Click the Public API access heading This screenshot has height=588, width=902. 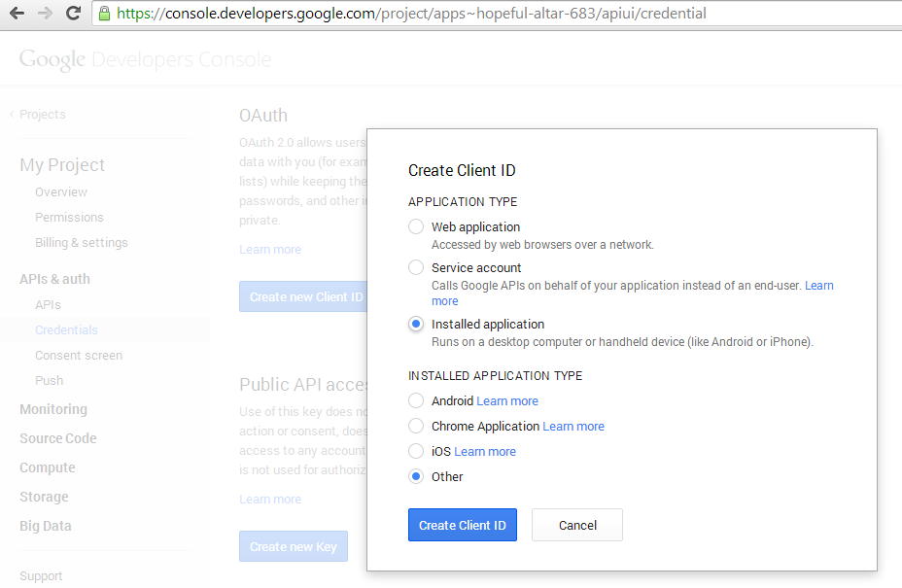tap(303, 384)
